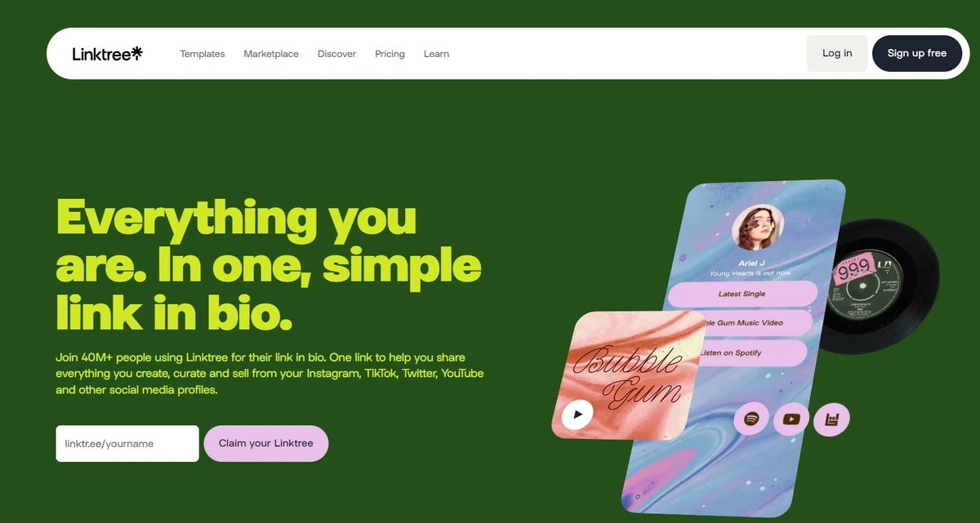This screenshot has width=980, height=523.
Task: View the Pricing page
Action: point(390,54)
